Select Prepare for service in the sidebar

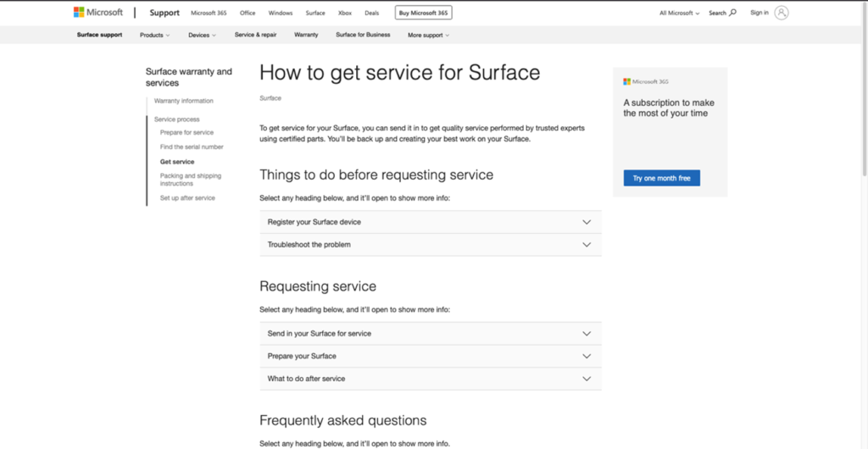pyautogui.click(x=186, y=133)
